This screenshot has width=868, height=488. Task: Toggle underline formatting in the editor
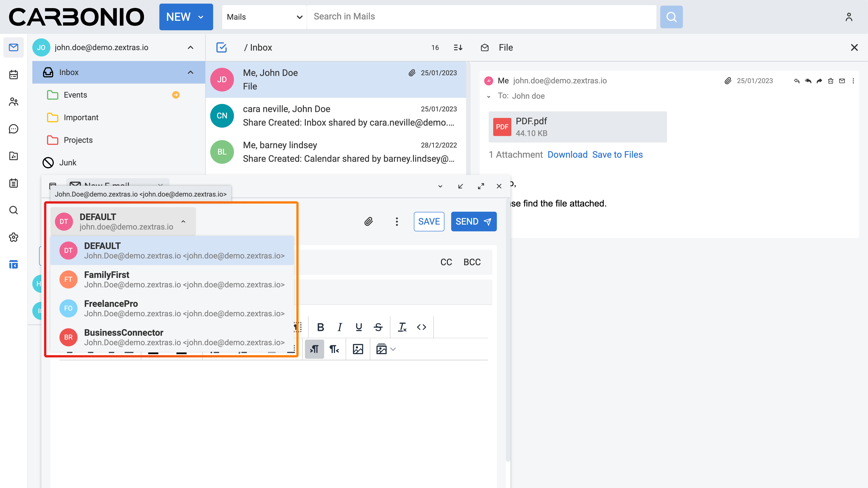(x=359, y=327)
